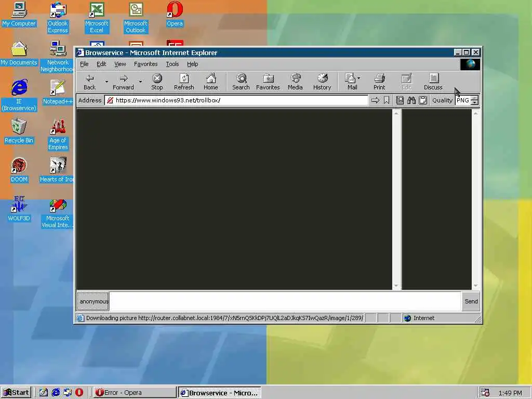Viewport: 532px width, 399px height.
Task: Open the Favorites toolbar button
Action: pos(268,82)
